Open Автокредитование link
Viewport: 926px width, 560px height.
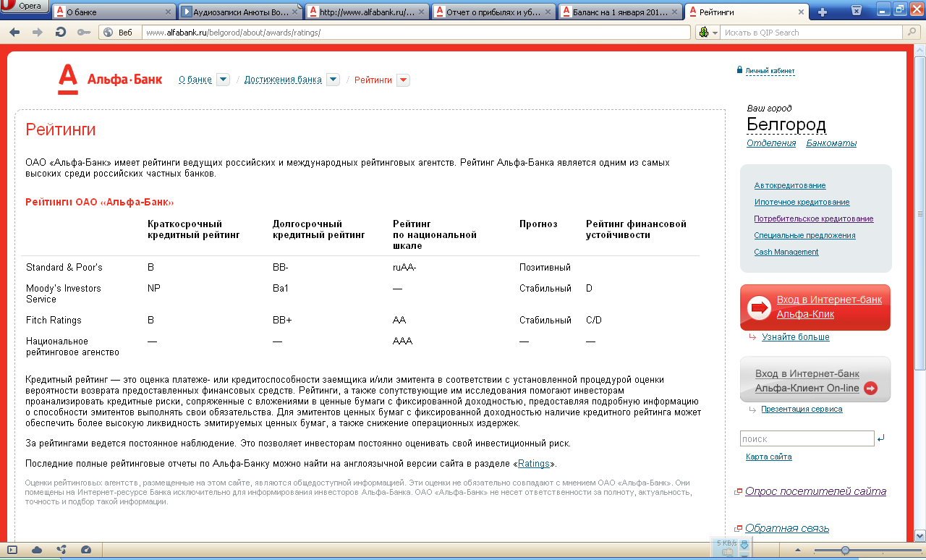[x=790, y=185]
